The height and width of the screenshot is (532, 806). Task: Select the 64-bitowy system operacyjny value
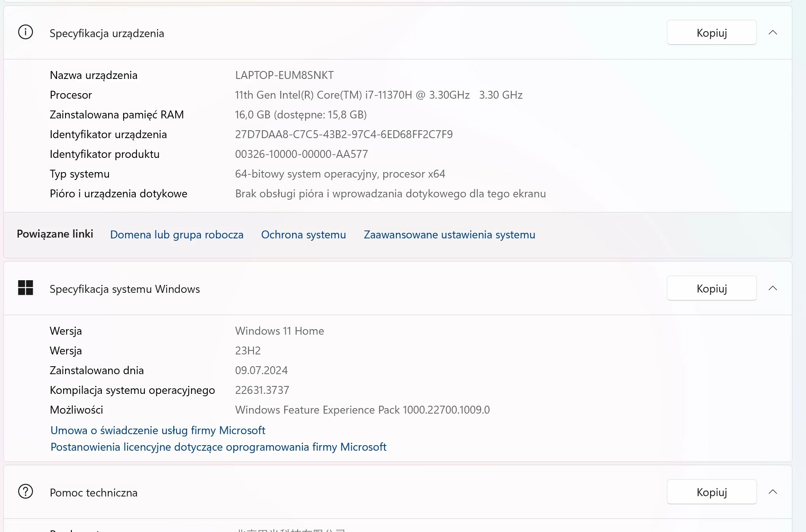340,174
